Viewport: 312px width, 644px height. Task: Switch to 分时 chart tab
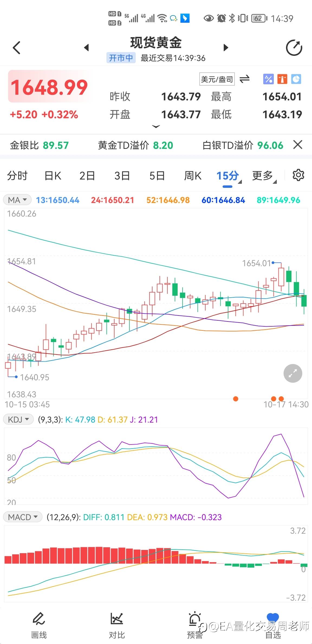[17, 176]
